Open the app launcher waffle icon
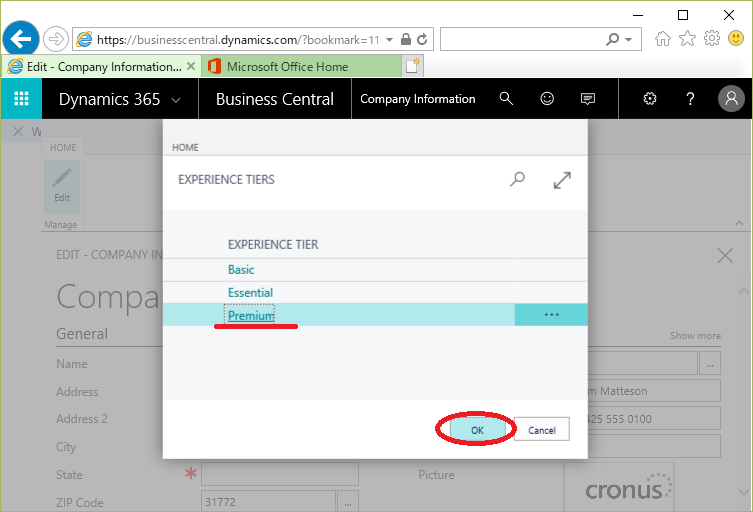 click(21, 98)
